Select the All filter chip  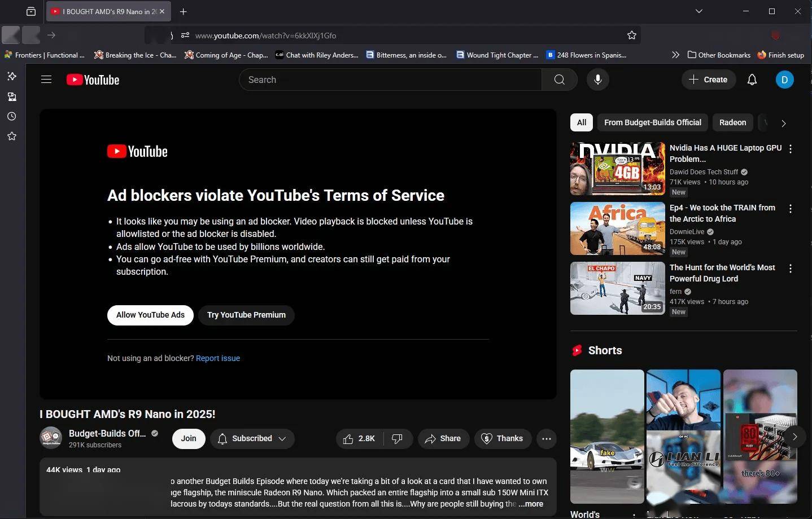582,122
